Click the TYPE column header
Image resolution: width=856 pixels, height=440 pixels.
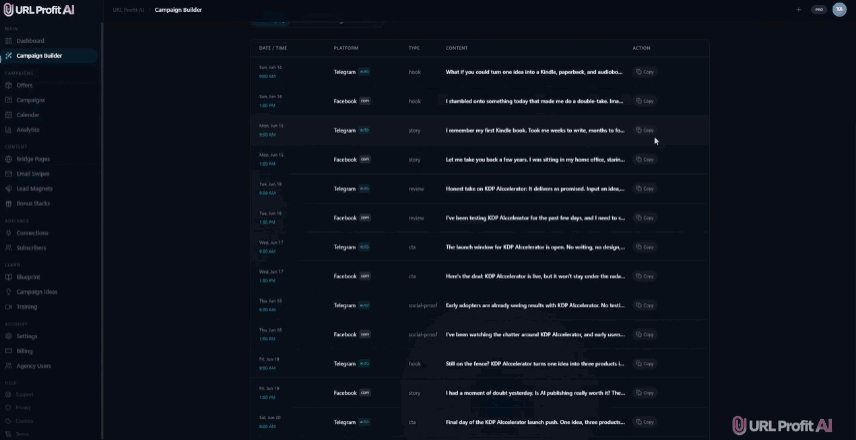(414, 48)
